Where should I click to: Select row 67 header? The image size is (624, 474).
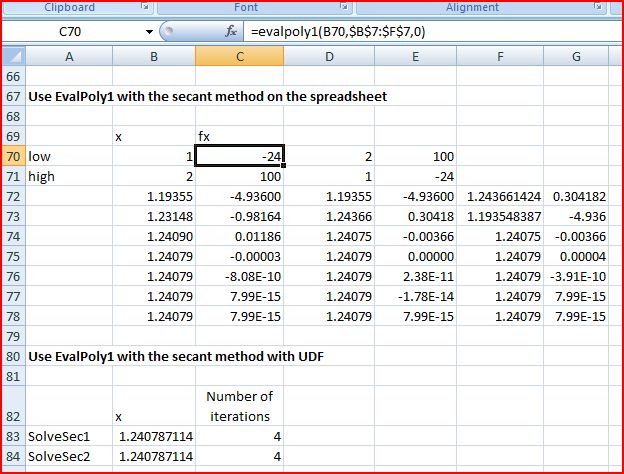[14, 96]
